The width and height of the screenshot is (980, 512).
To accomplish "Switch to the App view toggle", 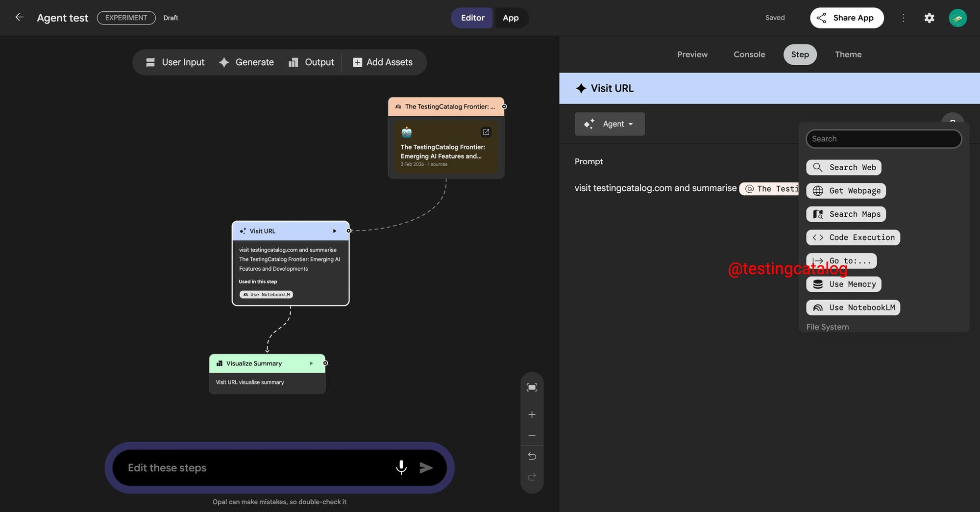I will click(x=511, y=18).
